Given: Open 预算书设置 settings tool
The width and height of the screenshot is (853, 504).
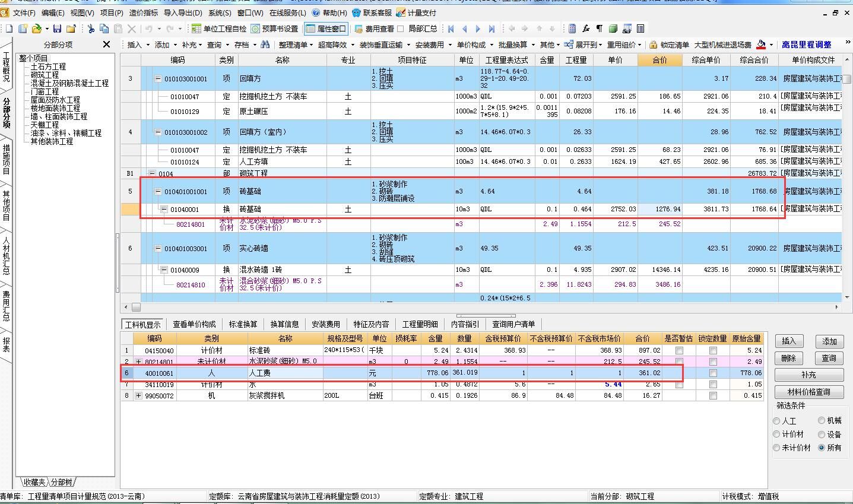Looking at the screenshot, I should tap(274, 28).
